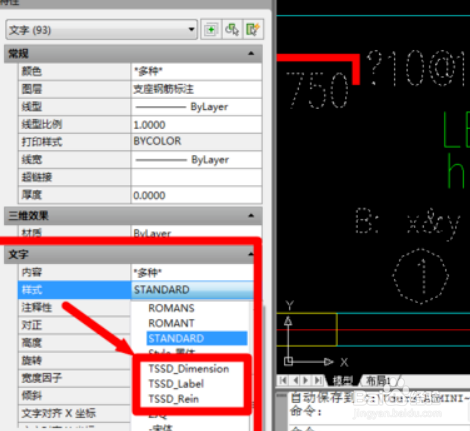Screen dimensions: 470x431
Task: Choose TSSD_Rein from the style list
Action: (174, 399)
